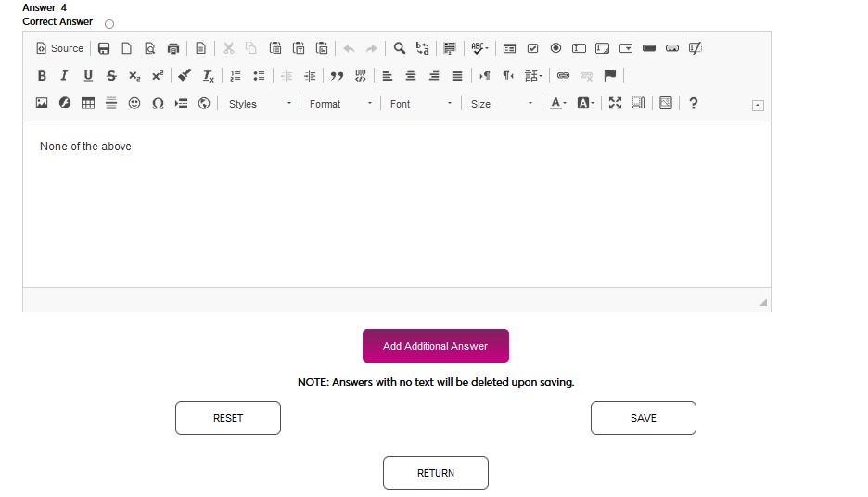The width and height of the screenshot is (868, 497).
Task: Open the Set Language dropdown
Action: [533, 76]
